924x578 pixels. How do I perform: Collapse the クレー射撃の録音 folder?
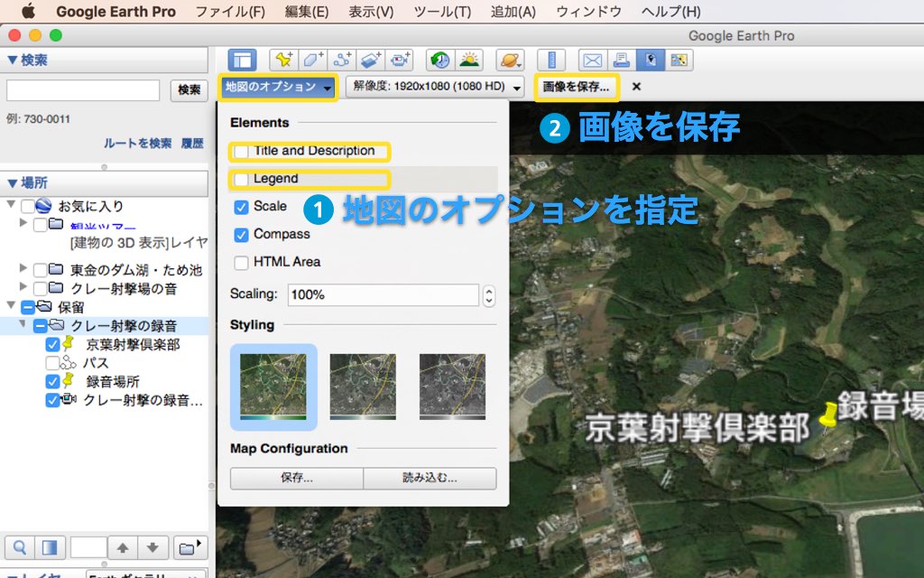(23, 324)
